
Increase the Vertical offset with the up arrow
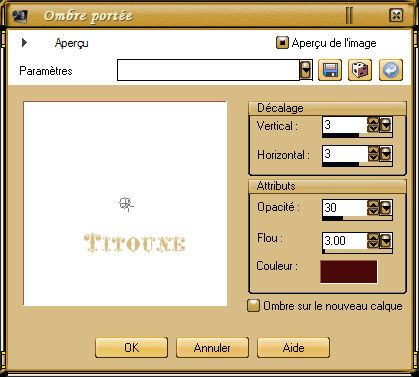click(373, 122)
